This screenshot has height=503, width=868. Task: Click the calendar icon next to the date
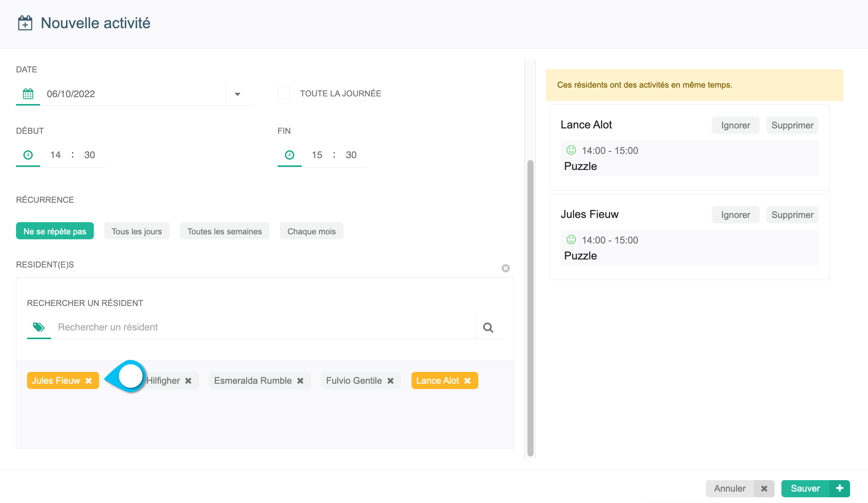point(28,94)
